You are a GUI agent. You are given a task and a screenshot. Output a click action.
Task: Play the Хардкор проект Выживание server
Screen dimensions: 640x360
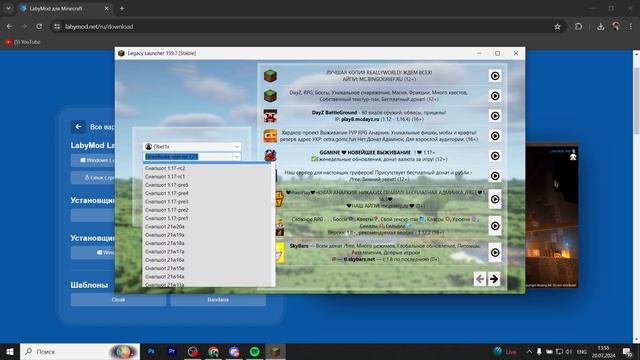[495, 136]
